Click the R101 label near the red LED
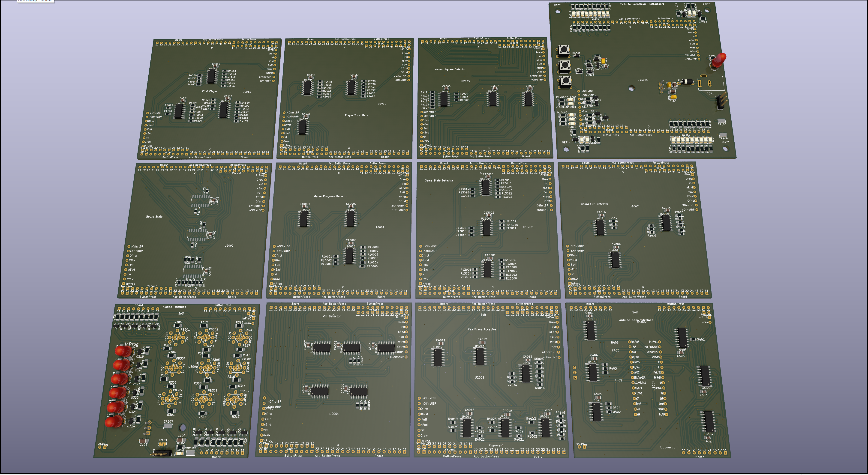Screen dimensions: 868x475 coord(712,56)
